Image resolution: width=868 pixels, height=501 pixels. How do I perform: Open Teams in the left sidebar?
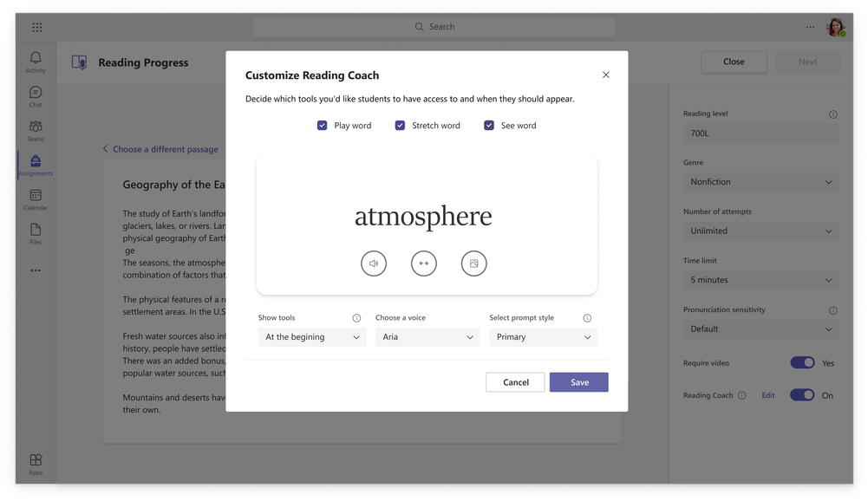(x=36, y=131)
